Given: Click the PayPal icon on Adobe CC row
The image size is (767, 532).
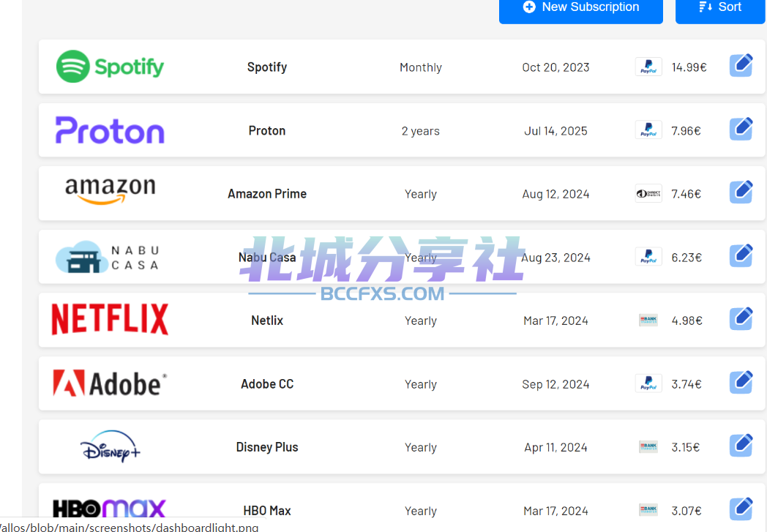Looking at the screenshot, I should [x=648, y=383].
